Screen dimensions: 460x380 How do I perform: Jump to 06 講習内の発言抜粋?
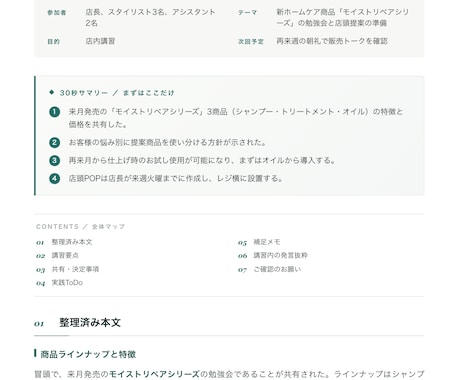click(x=273, y=256)
